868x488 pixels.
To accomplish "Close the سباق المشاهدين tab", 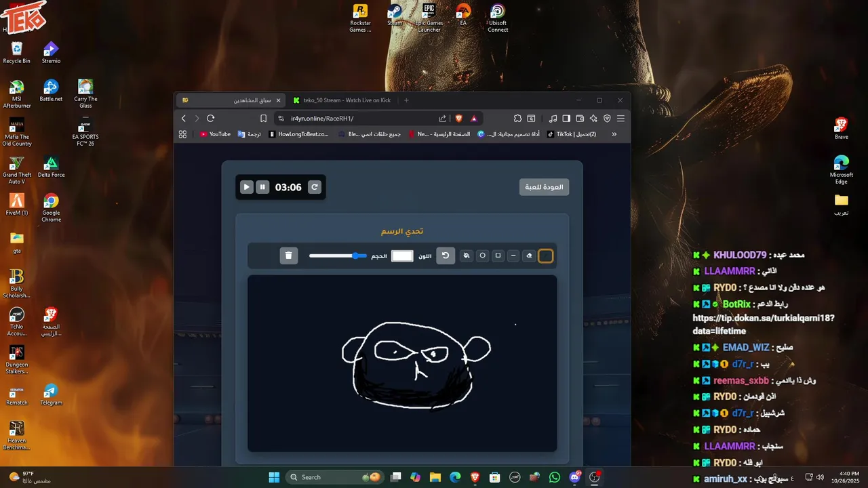I will click(278, 100).
